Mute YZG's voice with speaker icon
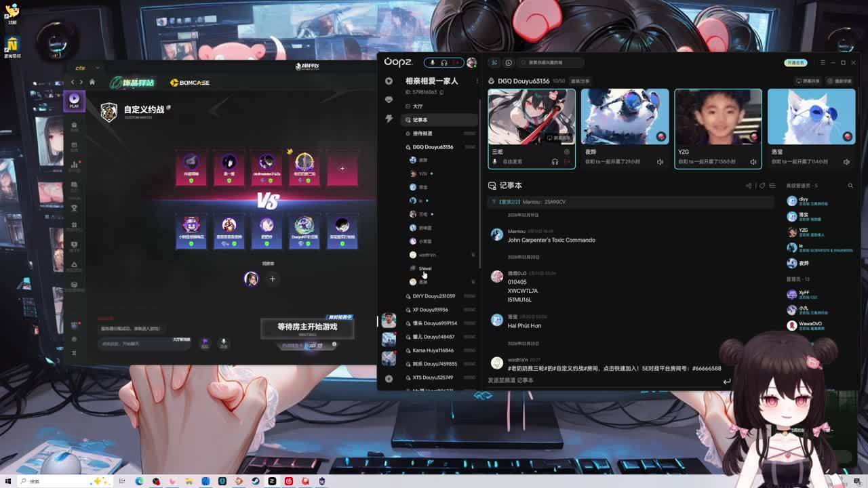The image size is (868, 488). tap(753, 162)
